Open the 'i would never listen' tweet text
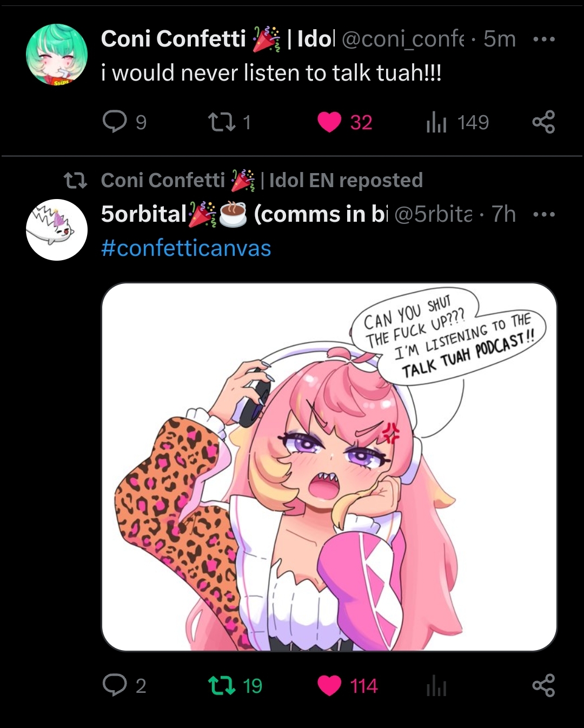 tap(271, 72)
